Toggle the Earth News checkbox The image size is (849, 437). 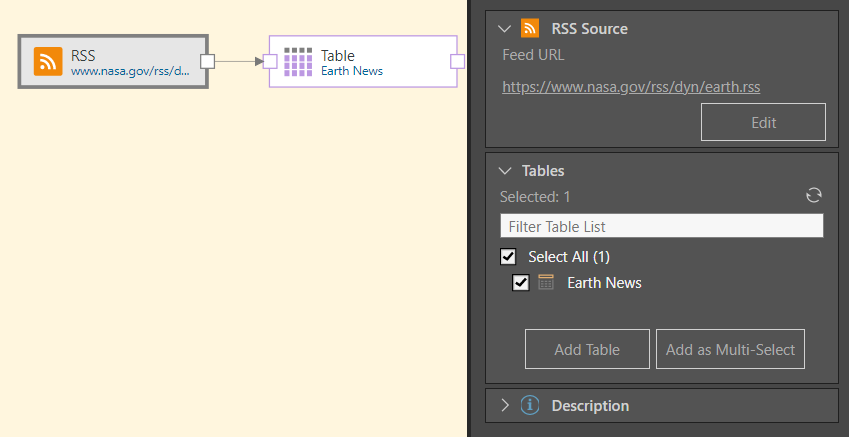[520, 283]
